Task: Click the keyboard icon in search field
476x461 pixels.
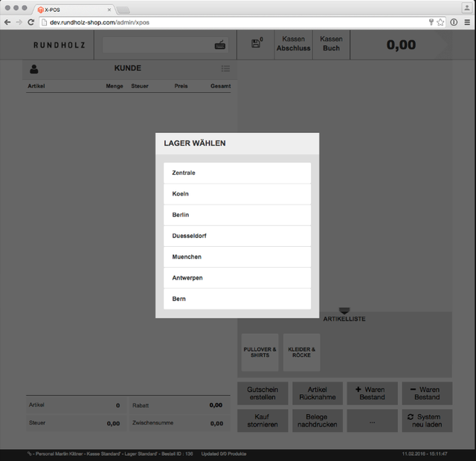Action: coord(220,45)
